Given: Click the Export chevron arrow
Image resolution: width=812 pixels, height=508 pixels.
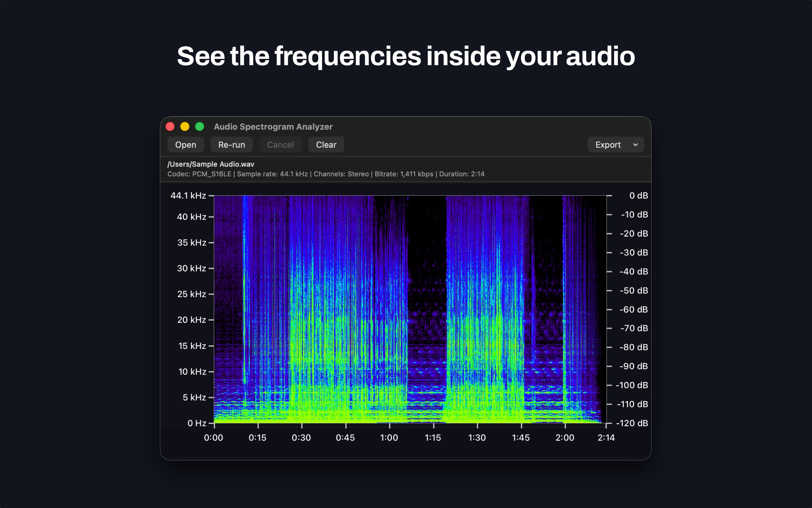Looking at the screenshot, I should [635, 145].
